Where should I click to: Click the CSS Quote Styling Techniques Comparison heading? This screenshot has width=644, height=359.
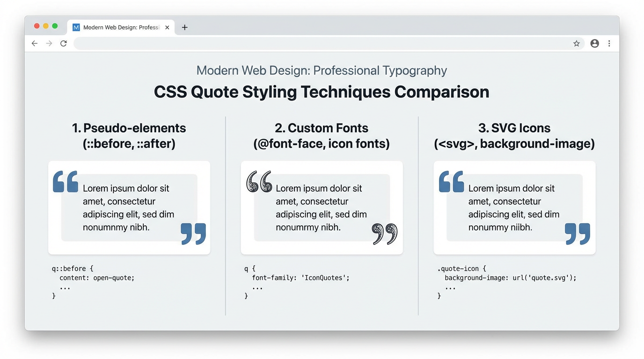(x=322, y=92)
